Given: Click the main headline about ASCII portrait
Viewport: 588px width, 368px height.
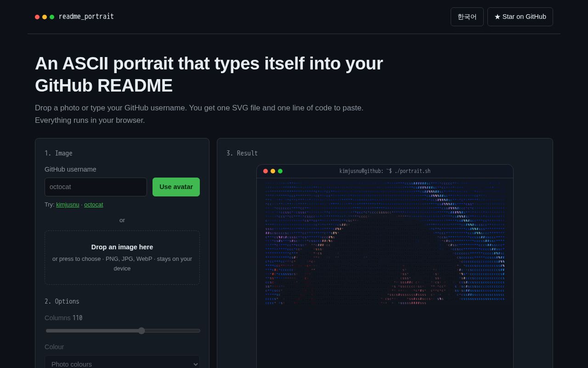Looking at the screenshot, I should click(x=209, y=75).
